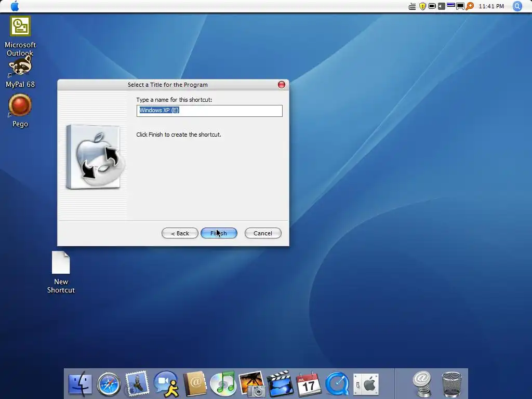532x399 pixels.
Task: Open Spotlight search in menu bar
Action: [x=517, y=6]
